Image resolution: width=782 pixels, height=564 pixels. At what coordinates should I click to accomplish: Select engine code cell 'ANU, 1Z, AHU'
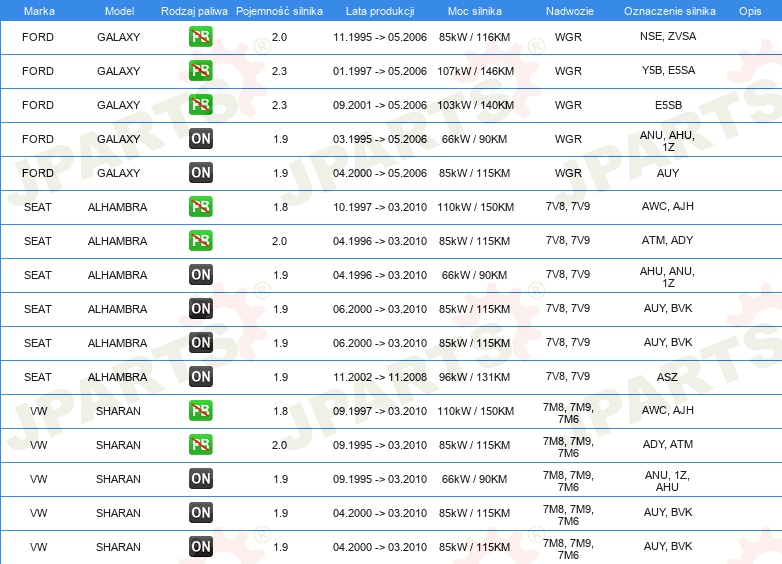coord(667,481)
